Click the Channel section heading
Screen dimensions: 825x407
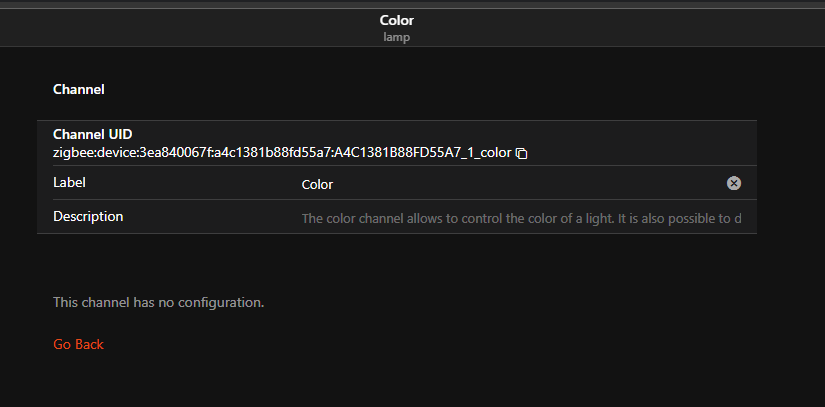coord(79,89)
